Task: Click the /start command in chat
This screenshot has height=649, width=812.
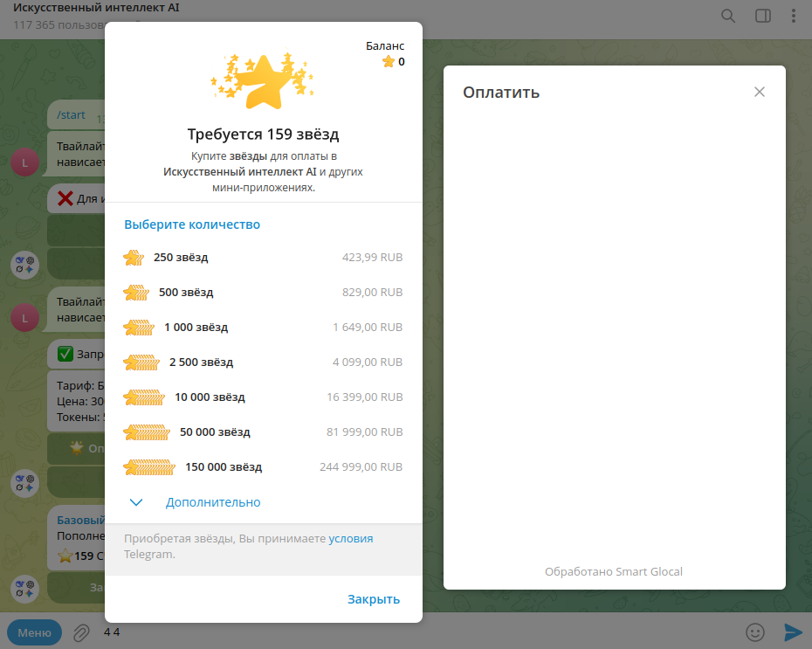Action: tap(71, 115)
